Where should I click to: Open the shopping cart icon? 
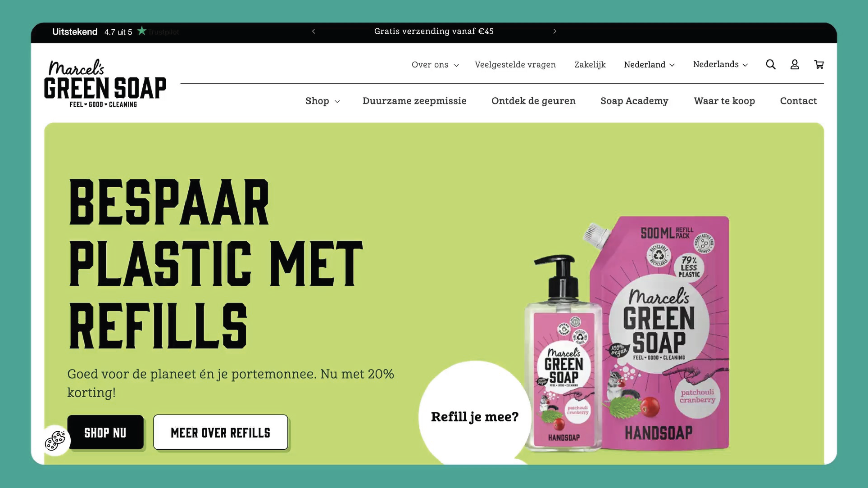pyautogui.click(x=819, y=64)
